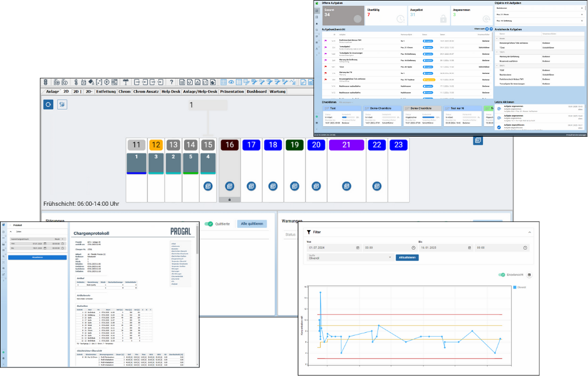Collapse the Zeiten section in the Protokoll panel
Screen dimensions: 588x376
[x=10, y=232]
